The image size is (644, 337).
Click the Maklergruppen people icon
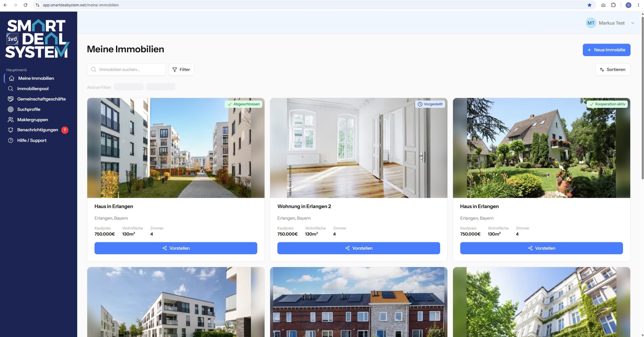tap(11, 120)
